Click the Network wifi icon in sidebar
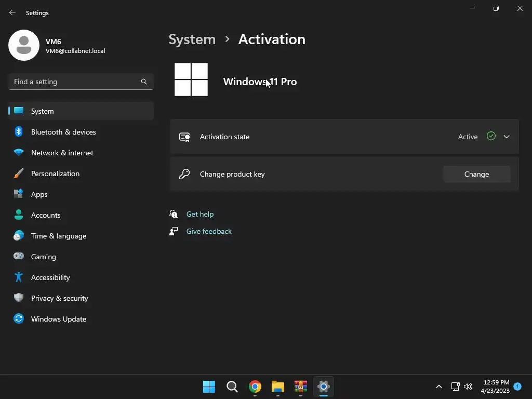 [19, 153]
